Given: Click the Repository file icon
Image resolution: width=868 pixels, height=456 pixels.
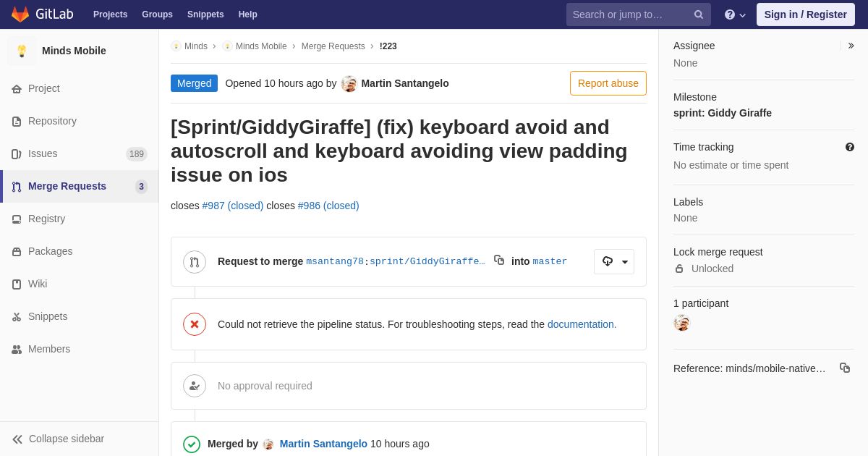Looking at the screenshot, I should pos(17,122).
